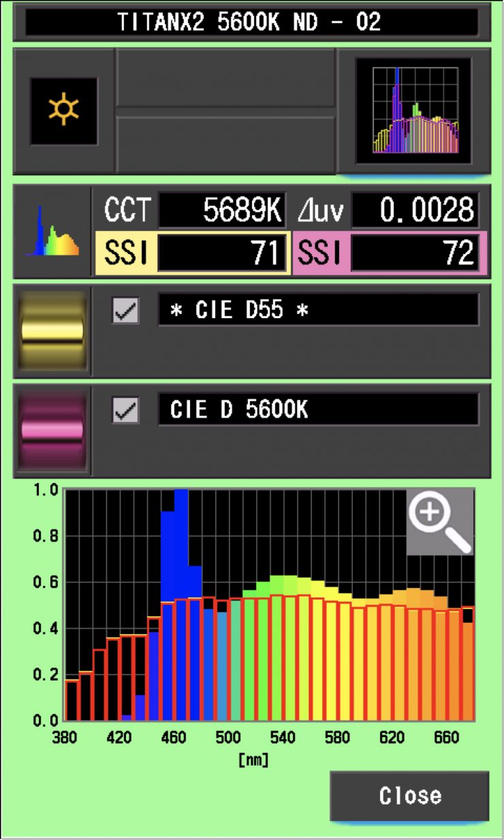Zoom the spectrum chart with magnifier icon
The width and height of the screenshot is (504, 840).
(x=439, y=521)
